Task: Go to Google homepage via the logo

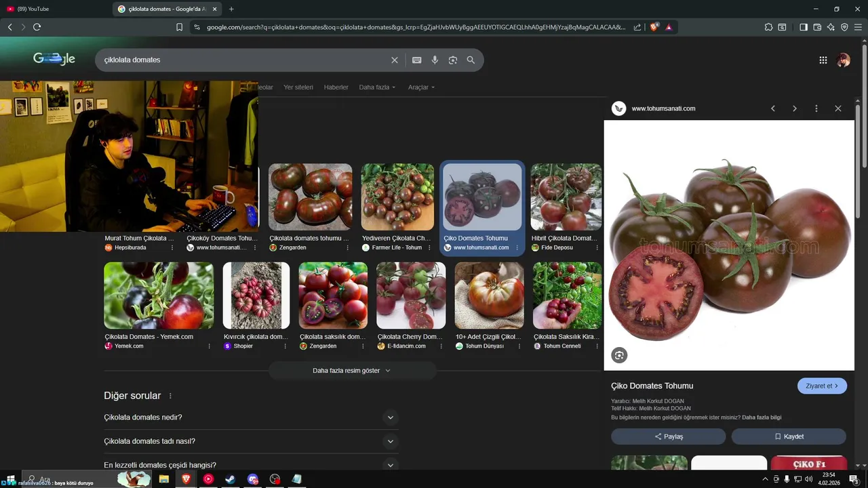Action: [x=54, y=59]
